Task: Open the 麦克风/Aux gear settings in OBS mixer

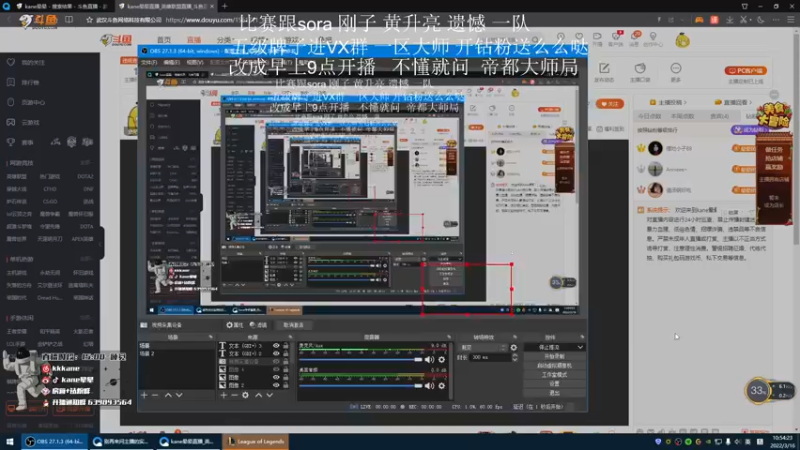Action: (442, 360)
